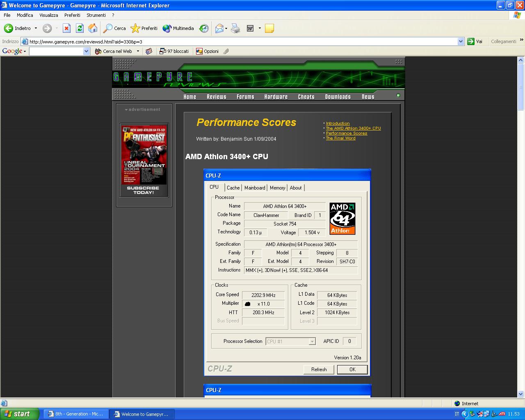
Task: Open the browsing history pane
Action: pyautogui.click(x=204, y=28)
